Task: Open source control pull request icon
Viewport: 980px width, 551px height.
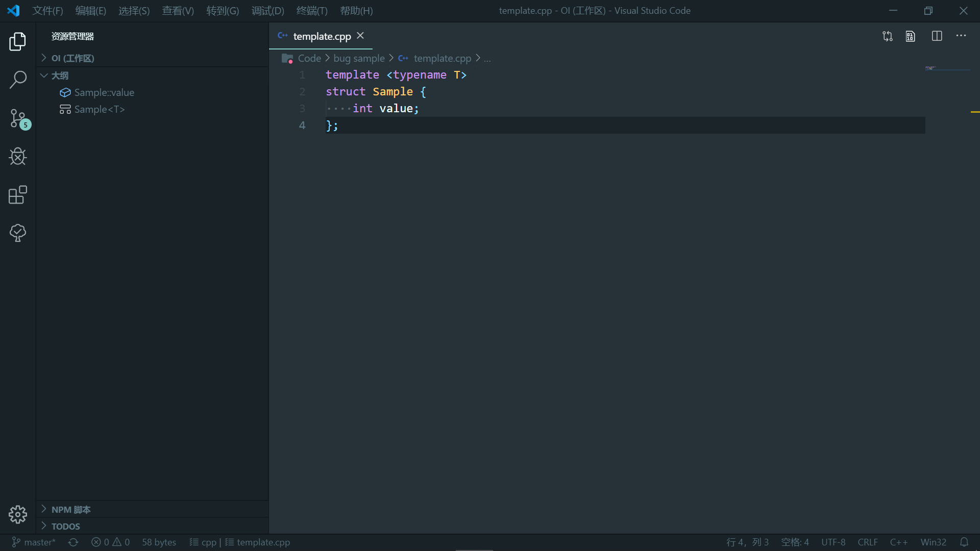Action: pyautogui.click(x=888, y=36)
